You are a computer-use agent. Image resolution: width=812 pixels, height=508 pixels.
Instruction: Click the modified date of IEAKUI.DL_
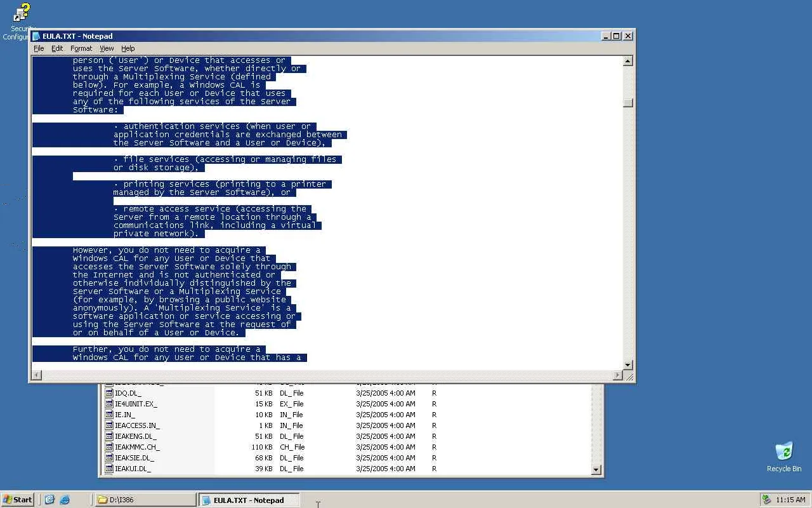point(386,469)
